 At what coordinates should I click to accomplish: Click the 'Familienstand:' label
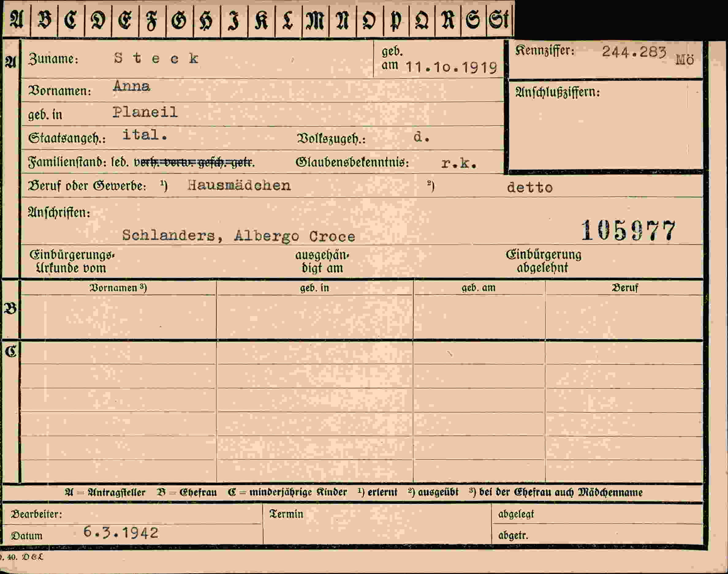tap(67, 162)
